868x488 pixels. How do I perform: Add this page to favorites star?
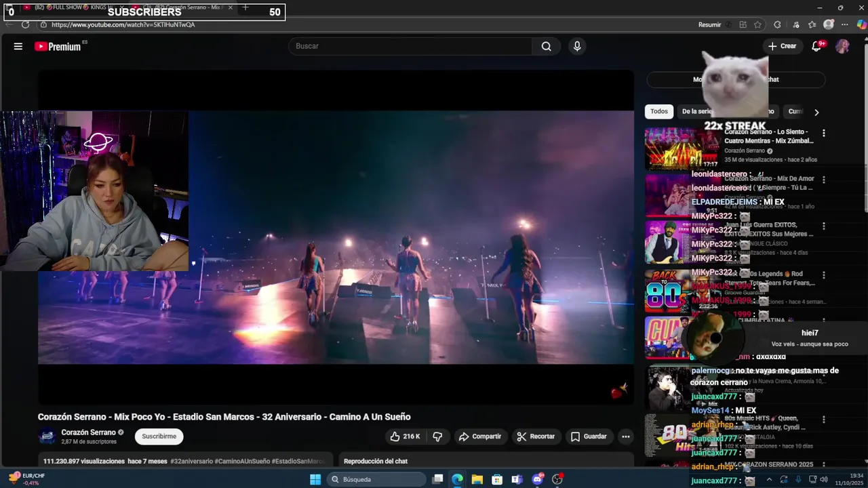click(757, 24)
